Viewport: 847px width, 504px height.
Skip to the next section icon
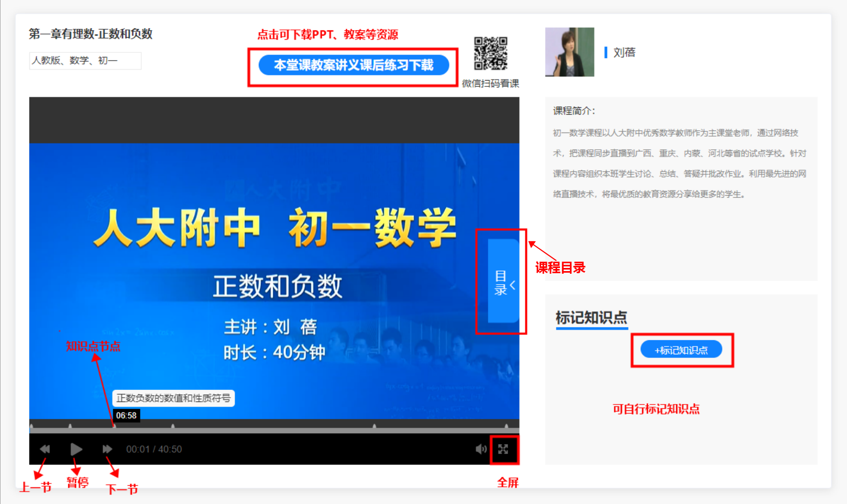[107, 449]
